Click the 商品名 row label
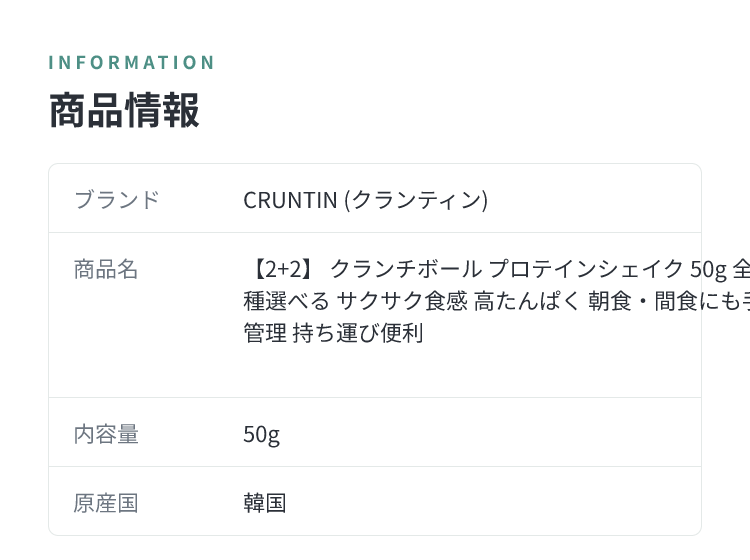 [x=106, y=269]
